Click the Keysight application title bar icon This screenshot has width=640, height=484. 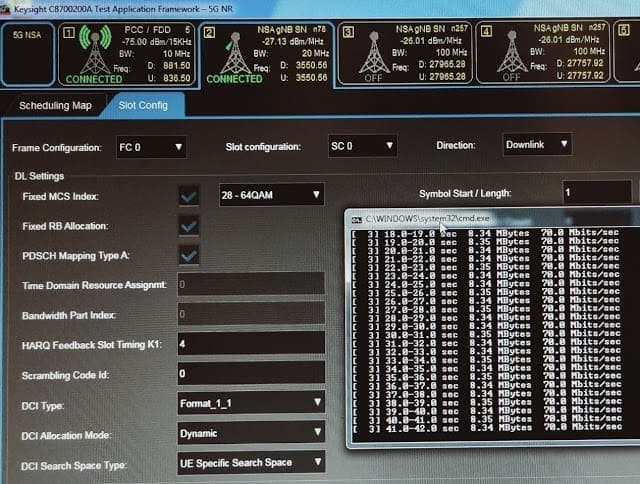point(5,11)
